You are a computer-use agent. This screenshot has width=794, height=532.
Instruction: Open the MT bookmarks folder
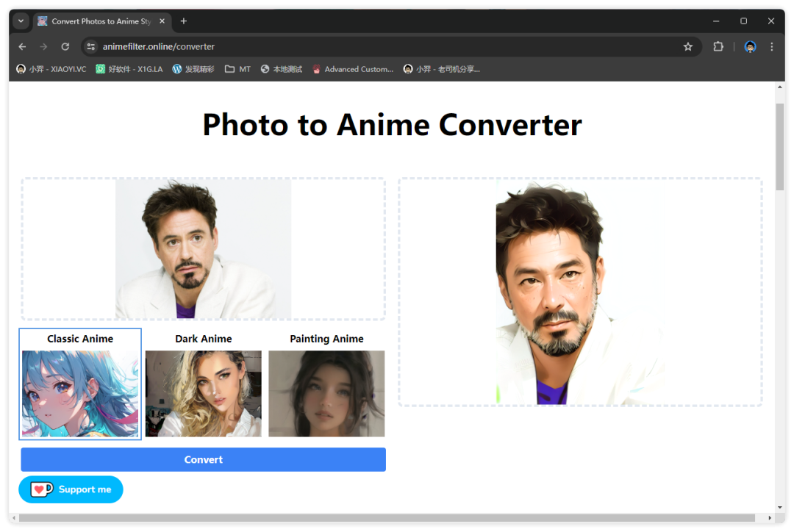(237, 69)
